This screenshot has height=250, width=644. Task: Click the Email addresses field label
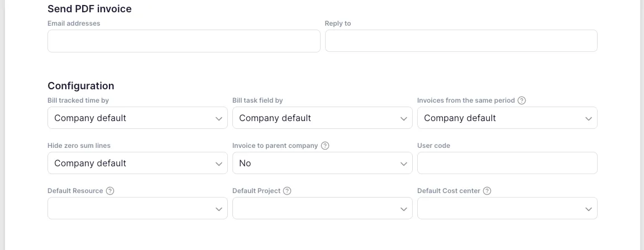coord(74,23)
